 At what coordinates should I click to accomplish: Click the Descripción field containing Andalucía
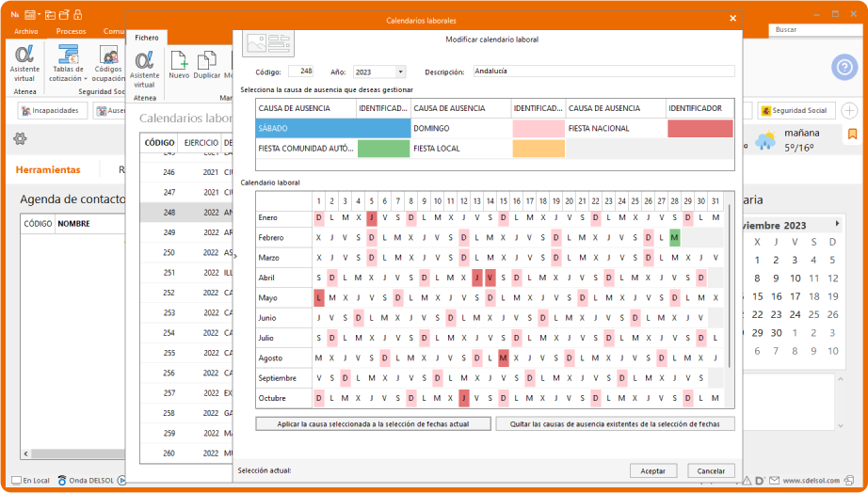click(603, 72)
